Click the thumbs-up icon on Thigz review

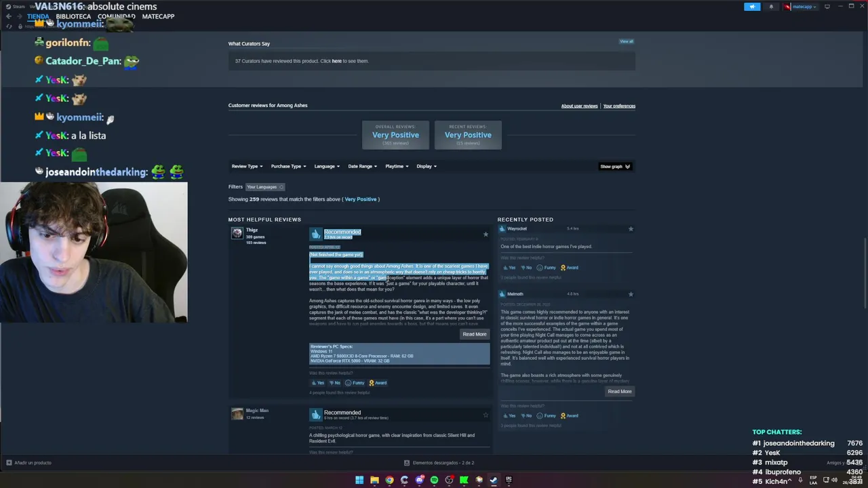(x=315, y=234)
